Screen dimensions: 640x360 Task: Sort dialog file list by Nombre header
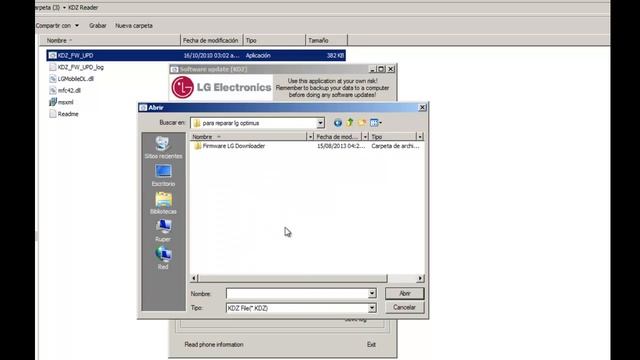coord(249,137)
